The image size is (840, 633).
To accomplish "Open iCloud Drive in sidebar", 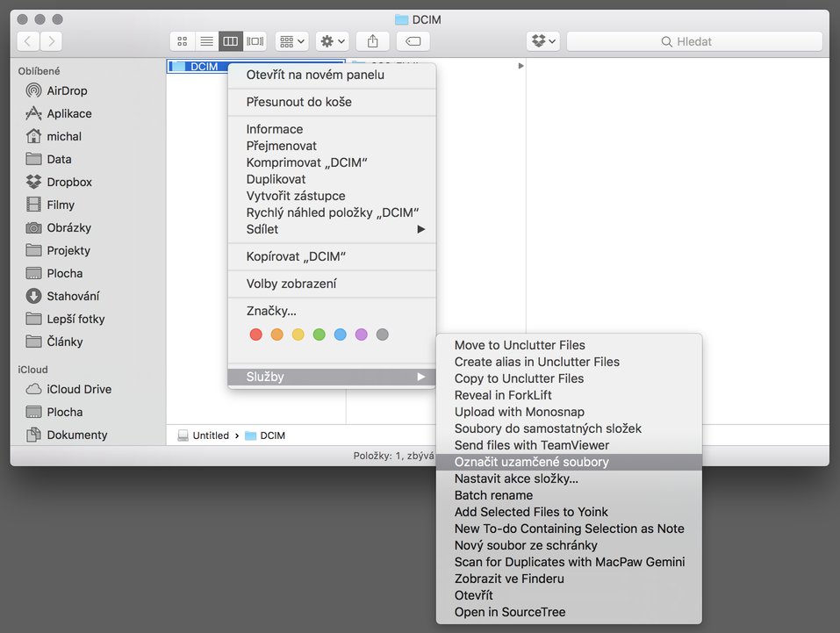I will tap(68, 389).
